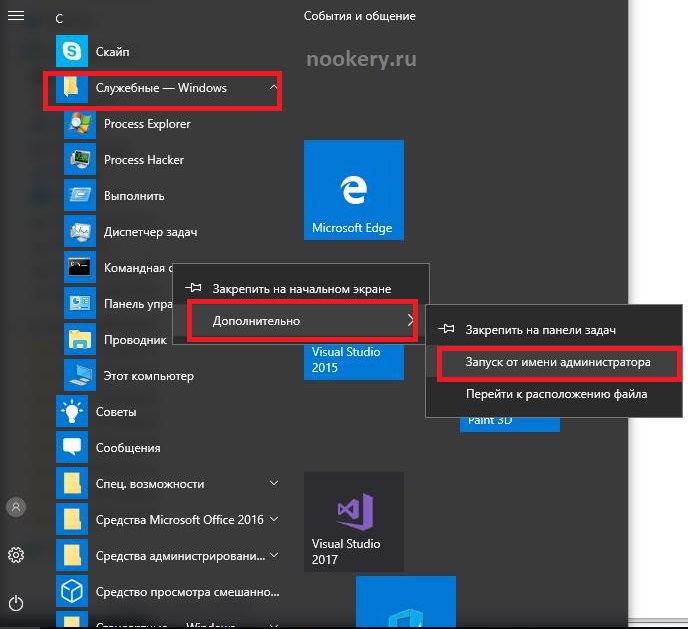The image size is (688, 629).
Task: Click the Советы lightbulb icon
Action: (72, 411)
